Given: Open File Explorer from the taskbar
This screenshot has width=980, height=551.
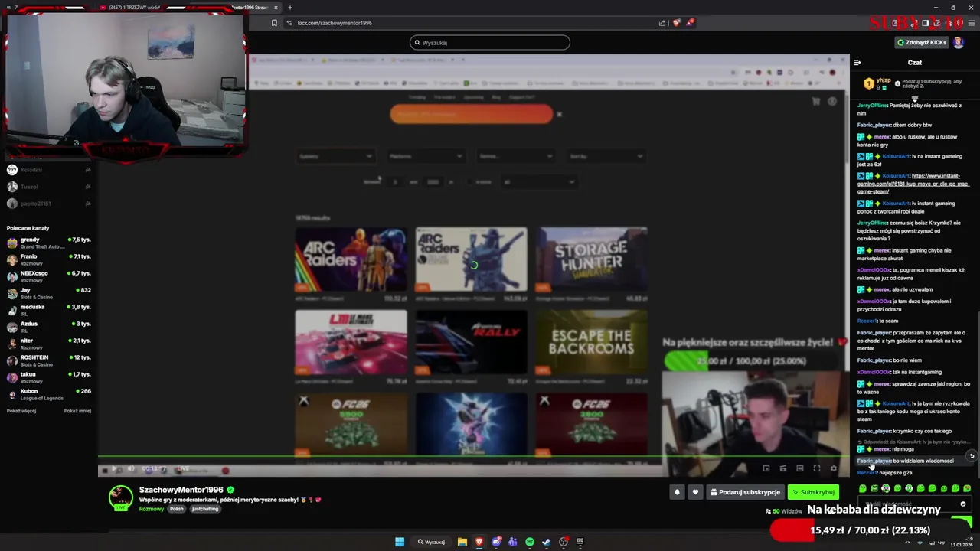Looking at the screenshot, I should tap(462, 542).
